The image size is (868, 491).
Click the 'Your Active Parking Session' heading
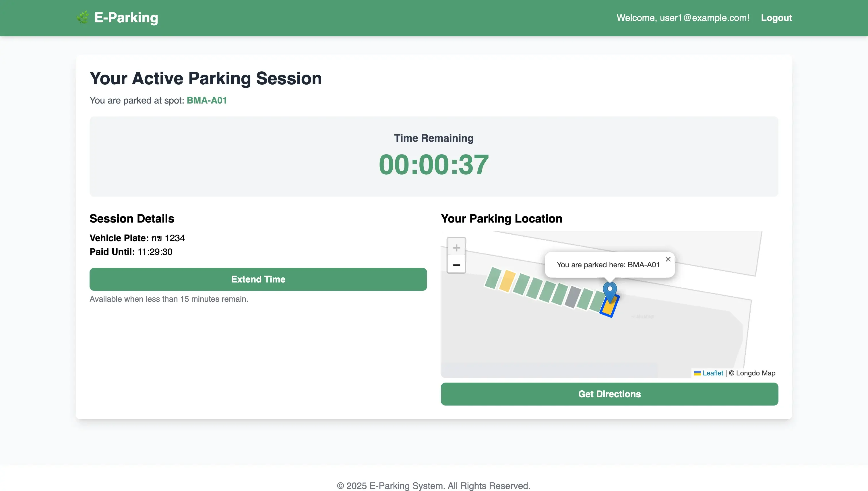(x=206, y=78)
